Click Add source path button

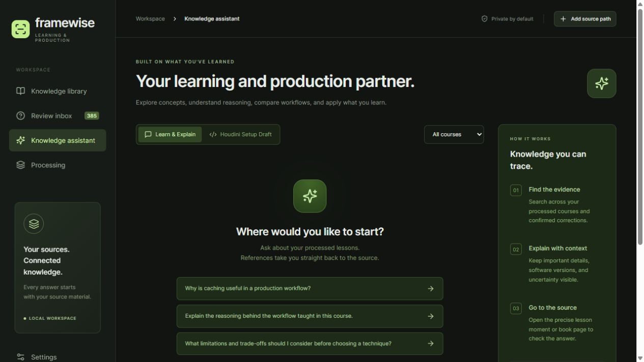coord(585,19)
